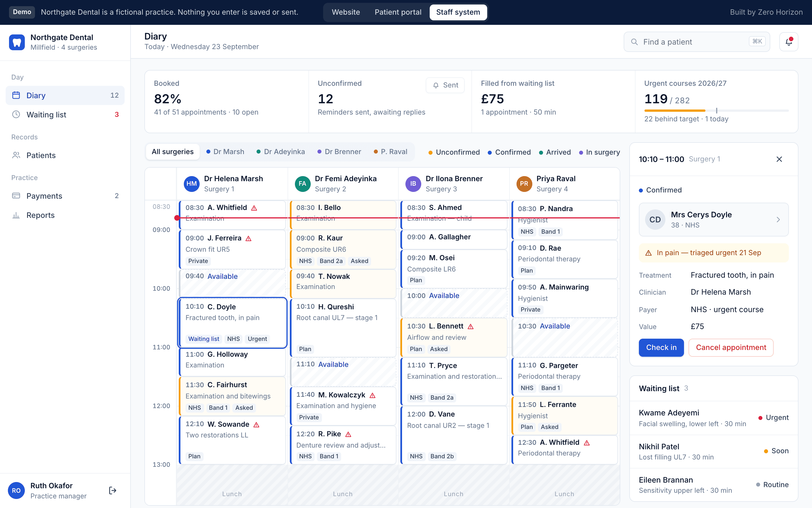Open Reports in the sidebar
The height and width of the screenshot is (508, 812).
coord(65,215)
